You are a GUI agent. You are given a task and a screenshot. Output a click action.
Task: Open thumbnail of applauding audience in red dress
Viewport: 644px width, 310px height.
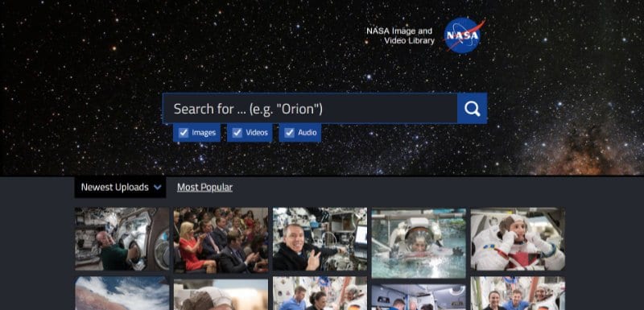click(221, 240)
